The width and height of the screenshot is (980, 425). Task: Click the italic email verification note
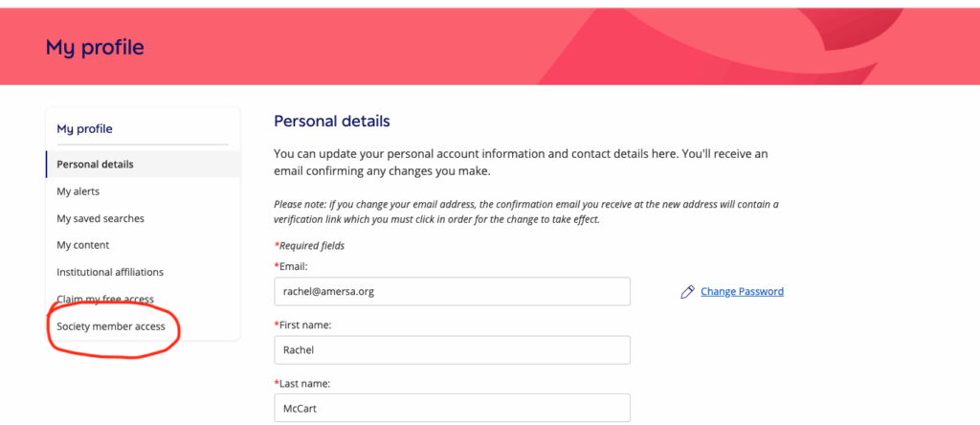pos(526,212)
